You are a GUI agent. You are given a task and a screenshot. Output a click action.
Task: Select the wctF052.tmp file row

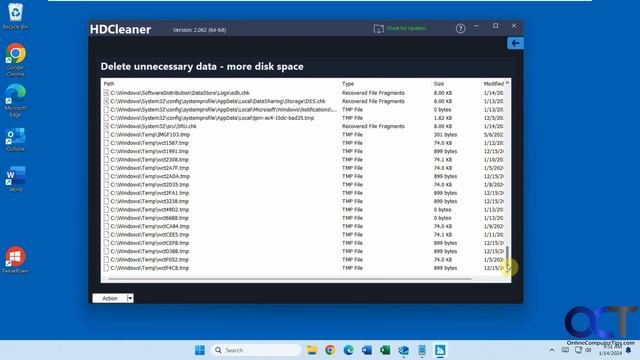[x=304, y=260]
